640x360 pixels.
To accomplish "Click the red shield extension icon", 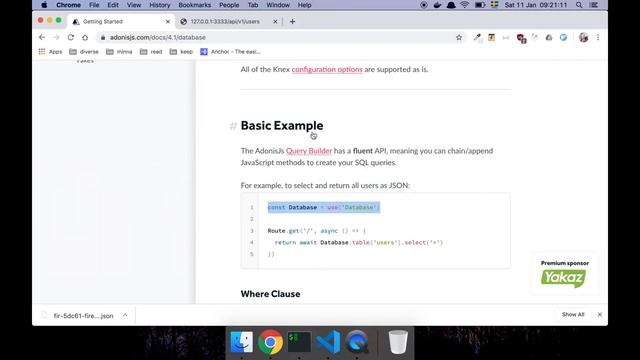I will pos(521,38).
